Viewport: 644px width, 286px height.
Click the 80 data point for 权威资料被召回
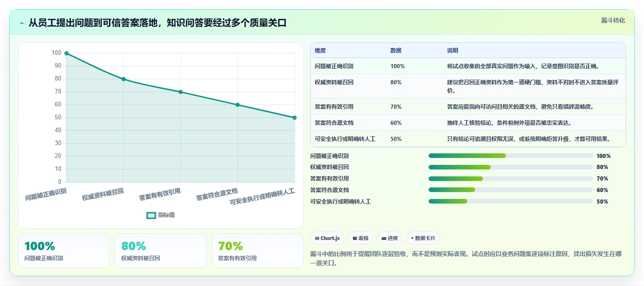123,79
